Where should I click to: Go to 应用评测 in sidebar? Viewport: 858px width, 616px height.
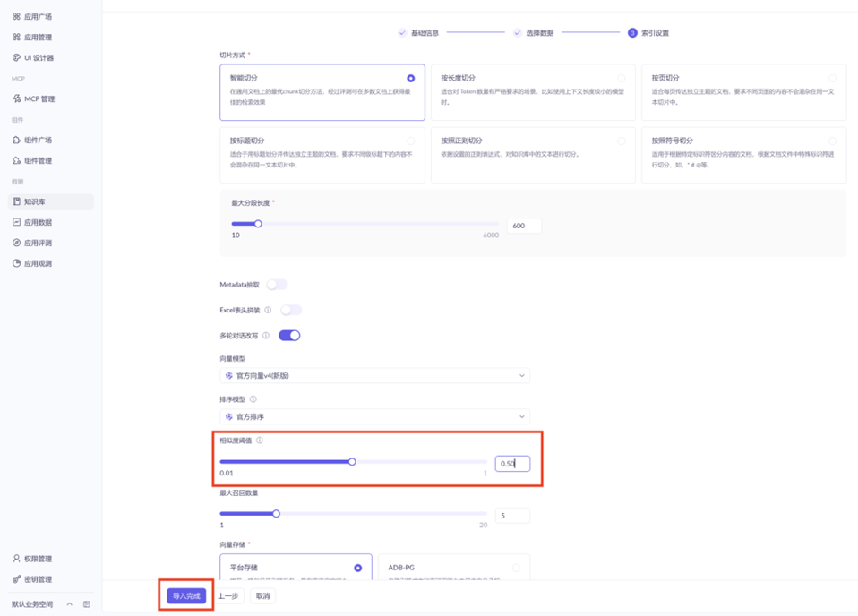(38, 243)
